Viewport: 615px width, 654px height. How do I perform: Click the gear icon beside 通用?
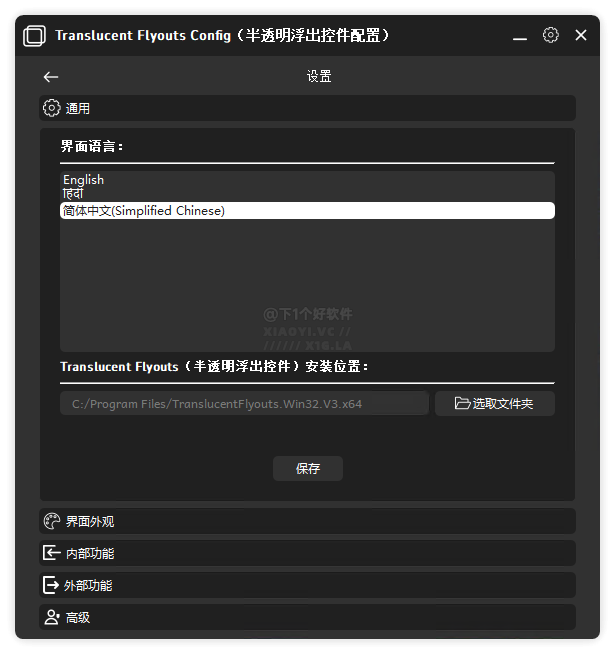coord(52,108)
